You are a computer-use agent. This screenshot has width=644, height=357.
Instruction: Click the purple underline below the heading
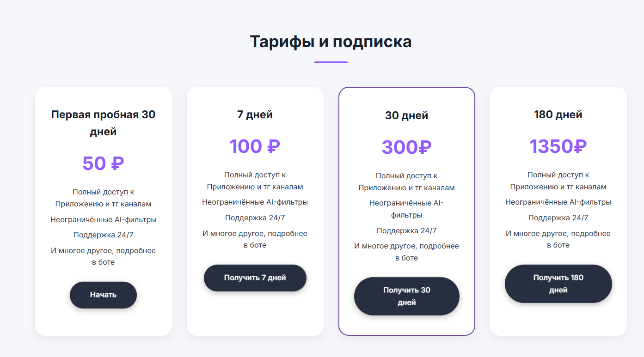point(331,62)
